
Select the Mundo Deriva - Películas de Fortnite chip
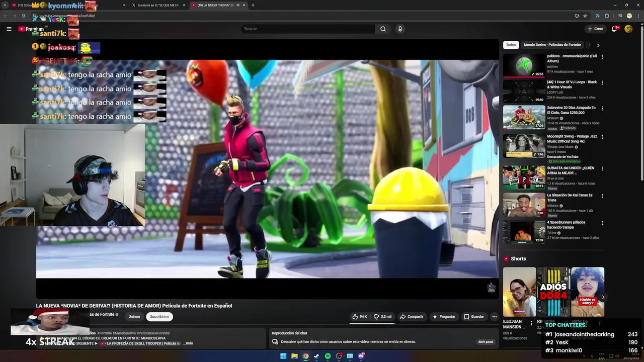click(552, 45)
